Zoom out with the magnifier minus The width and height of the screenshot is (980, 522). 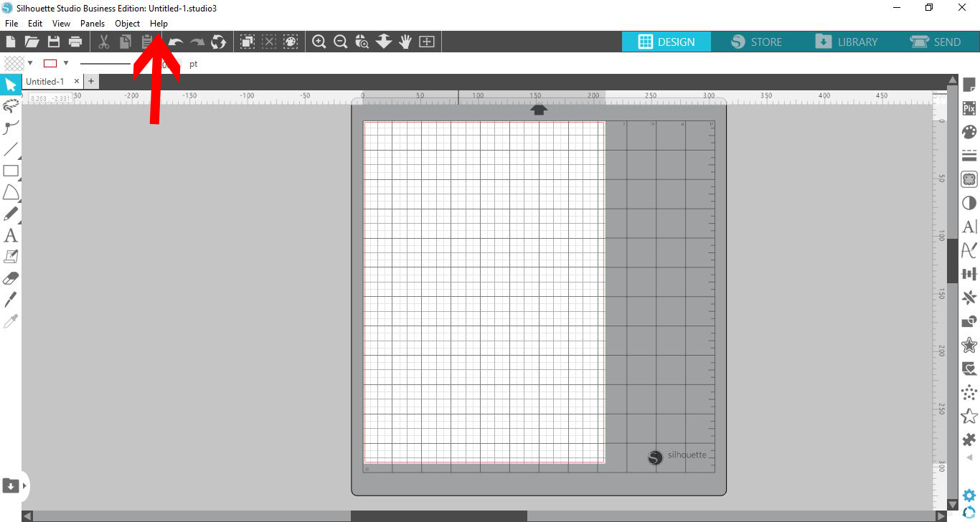click(341, 42)
